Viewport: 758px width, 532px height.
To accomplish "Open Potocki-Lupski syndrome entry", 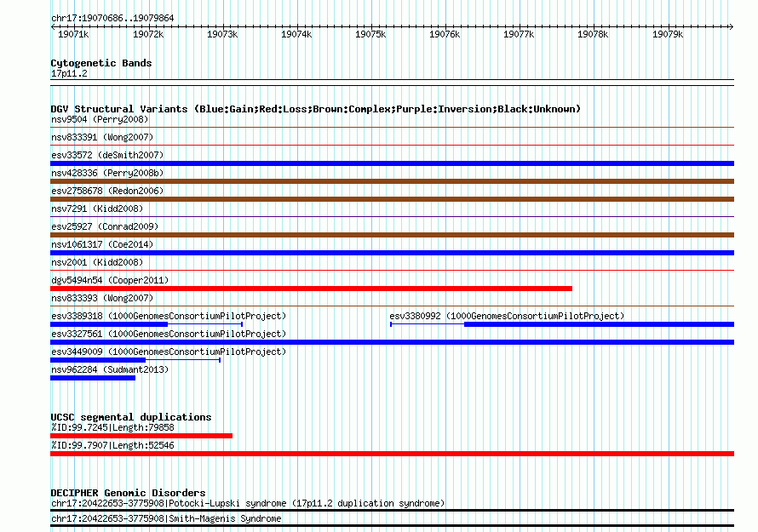I will pyautogui.click(x=248, y=504).
